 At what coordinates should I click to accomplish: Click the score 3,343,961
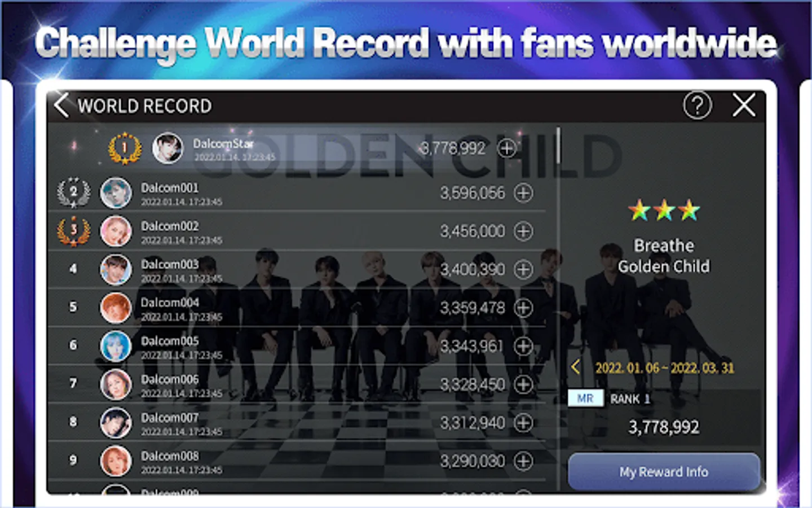point(471,346)
